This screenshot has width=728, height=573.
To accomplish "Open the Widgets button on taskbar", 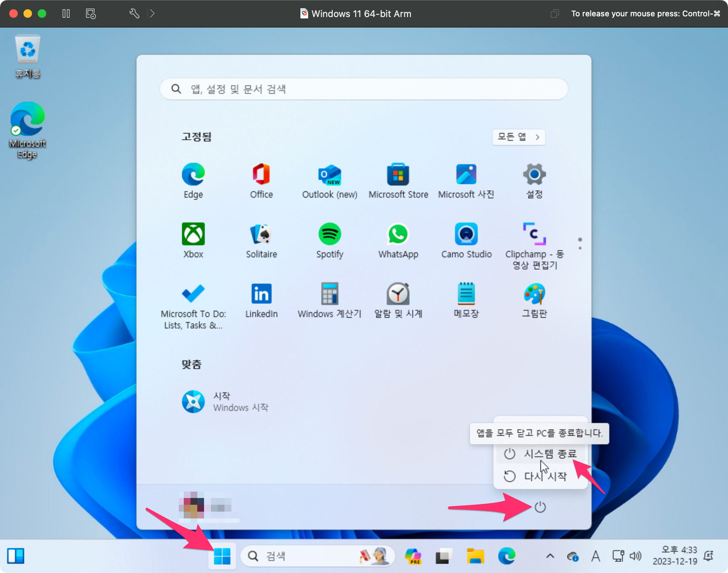I will (16, 556).
